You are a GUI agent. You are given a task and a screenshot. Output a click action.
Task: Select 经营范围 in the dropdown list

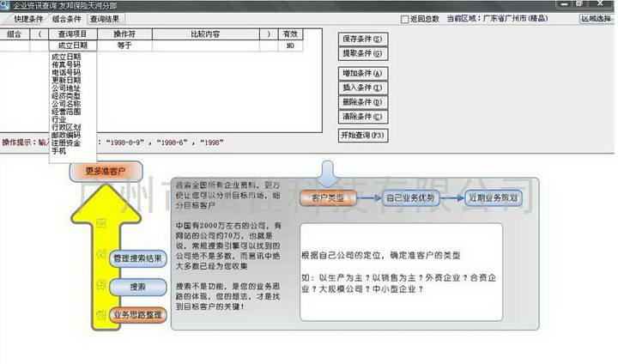click(66, 112)
